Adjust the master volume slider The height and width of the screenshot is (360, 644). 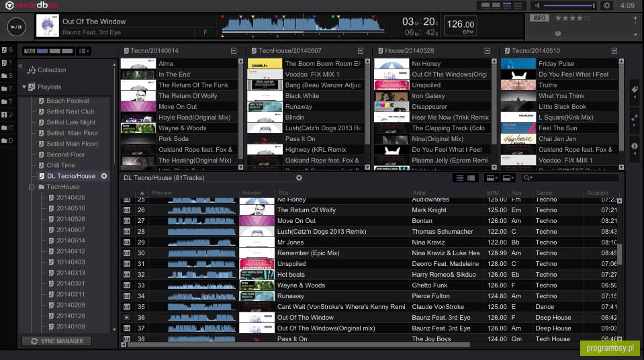[569, 6]
